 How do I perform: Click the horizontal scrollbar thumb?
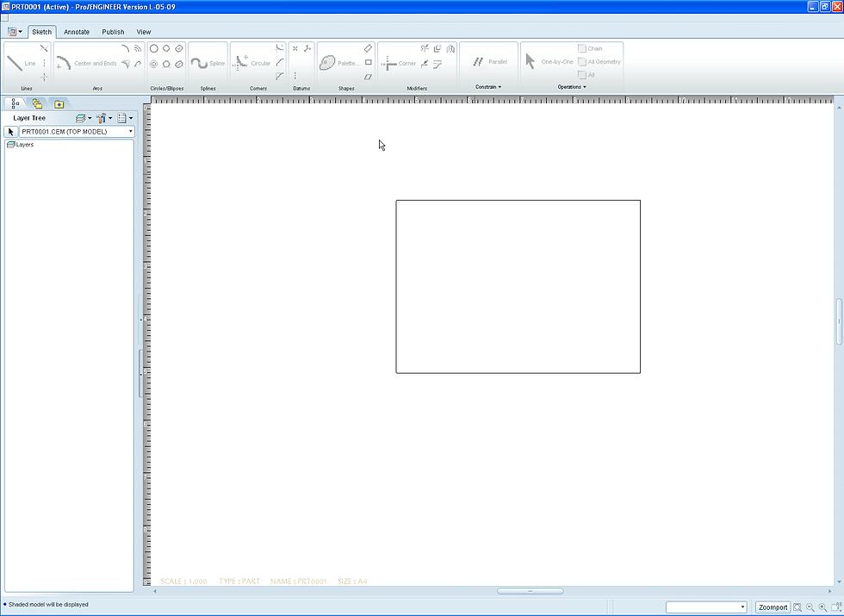(531, 591)
